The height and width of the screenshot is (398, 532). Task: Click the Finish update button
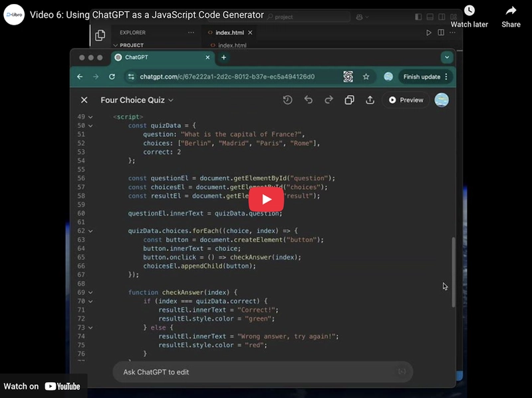pos(422,77)
